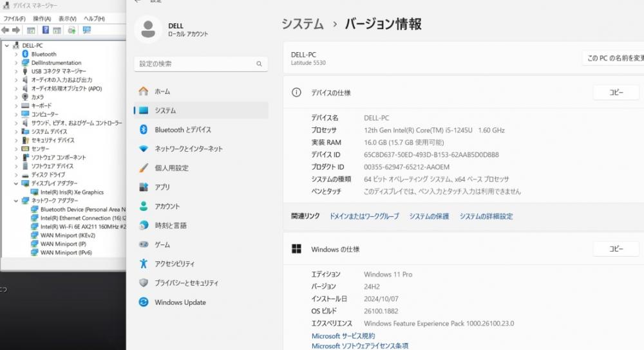This screenshot has width=644, height=350.
Task: Select the セキュリティ デバイス icon
Action: (25, 140)
